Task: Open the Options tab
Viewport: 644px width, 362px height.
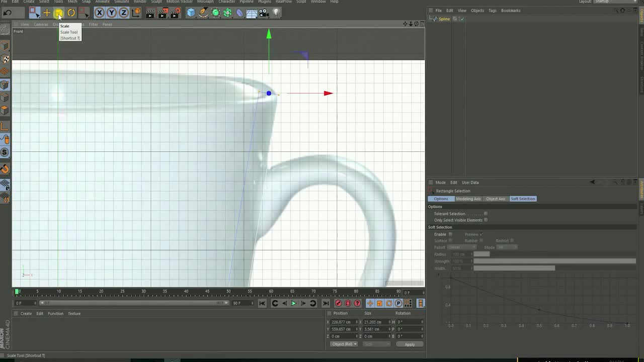Action: pyautogui.click(x=441, y=199)
